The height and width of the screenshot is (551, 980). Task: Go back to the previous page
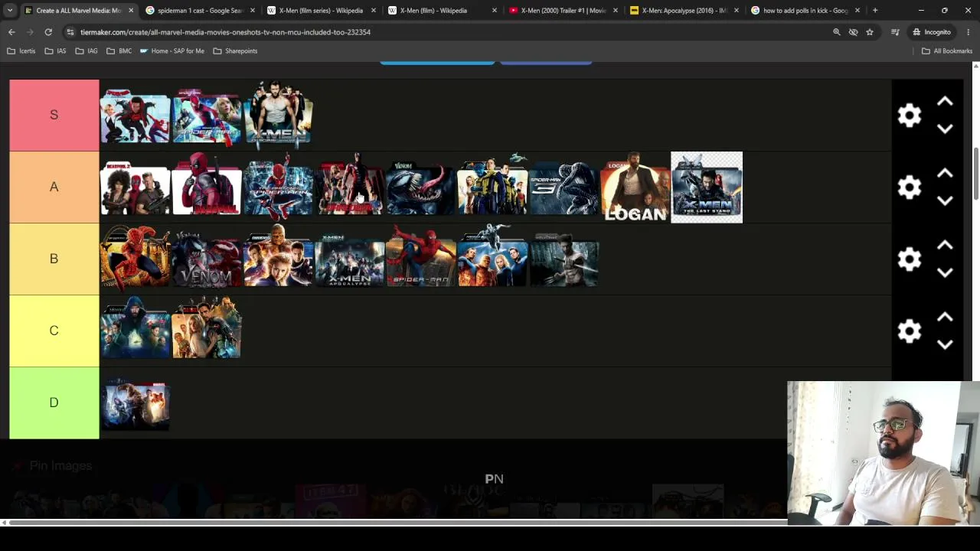click(11, 32)
